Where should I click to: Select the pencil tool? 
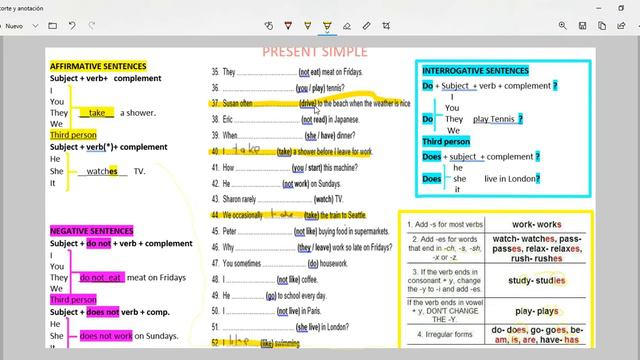308,26
